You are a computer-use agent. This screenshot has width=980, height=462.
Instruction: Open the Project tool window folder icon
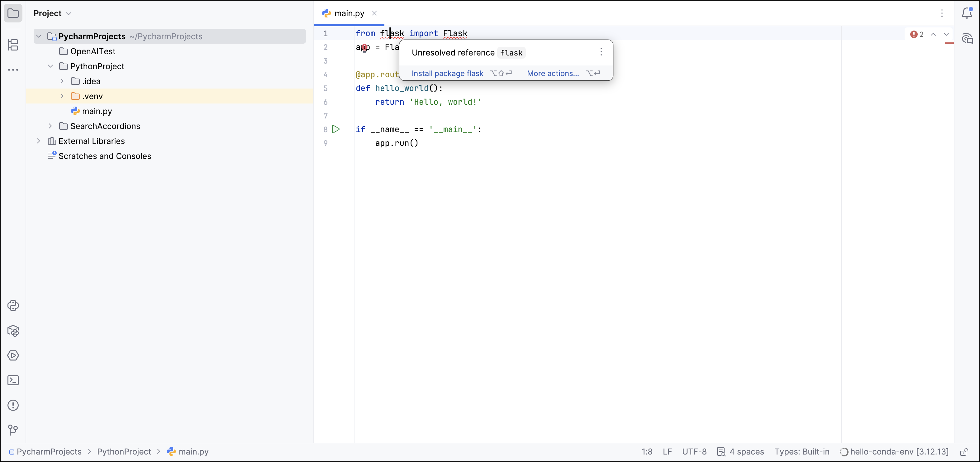coord(13,13)
